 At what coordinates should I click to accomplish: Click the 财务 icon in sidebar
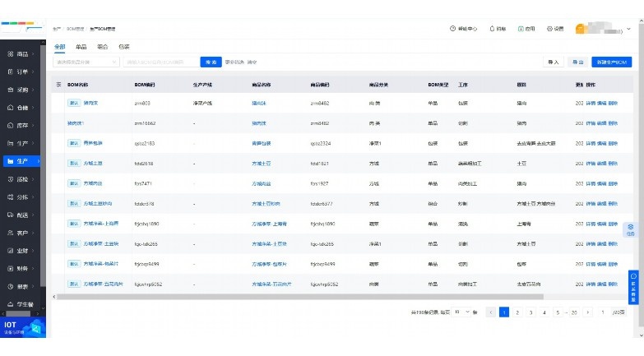pos(11,269)
